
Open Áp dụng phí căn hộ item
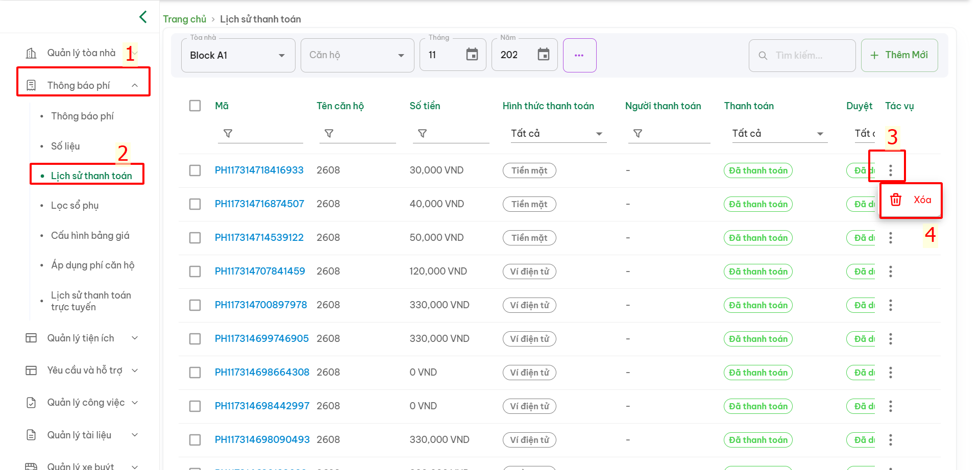point(93,265)
